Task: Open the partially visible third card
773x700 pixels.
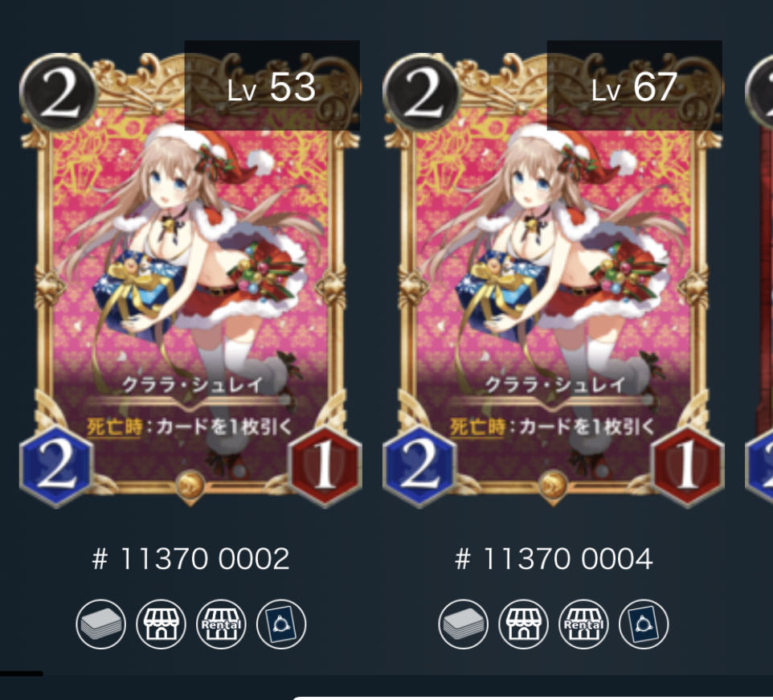Action: (759, 276)
